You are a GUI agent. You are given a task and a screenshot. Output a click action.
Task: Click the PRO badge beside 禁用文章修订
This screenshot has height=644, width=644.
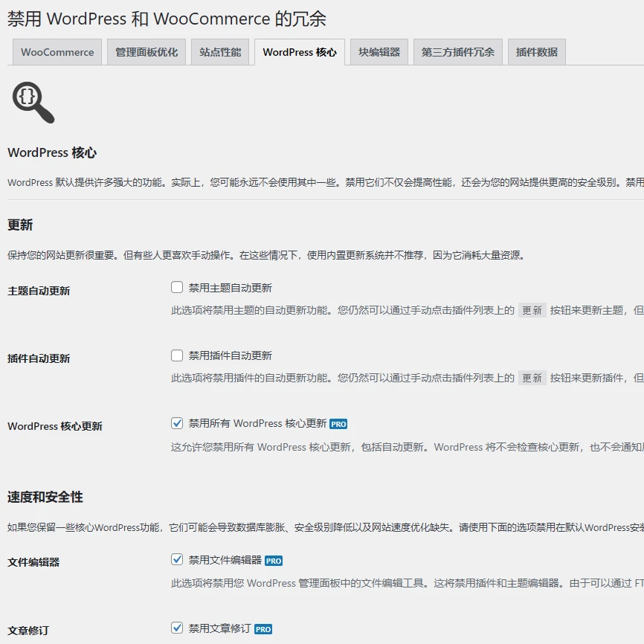tap(263, 627)
